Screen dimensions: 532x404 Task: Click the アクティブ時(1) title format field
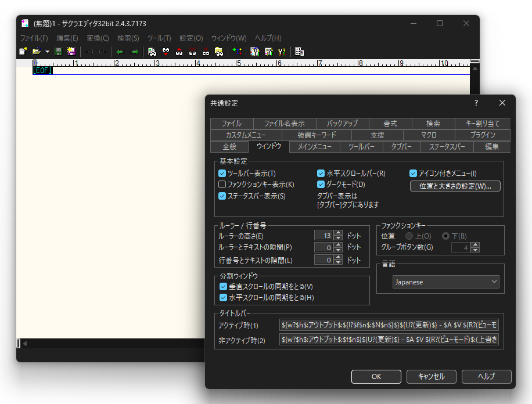click(389, 325)
